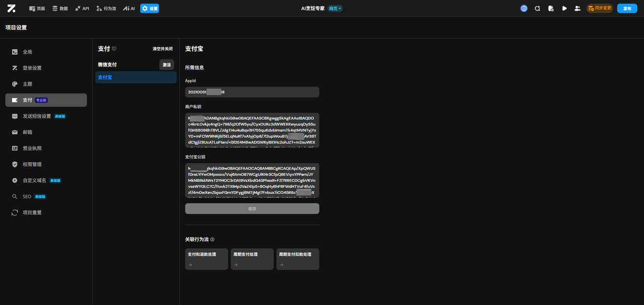Open SEO settings in sidebar

point(46,196)
